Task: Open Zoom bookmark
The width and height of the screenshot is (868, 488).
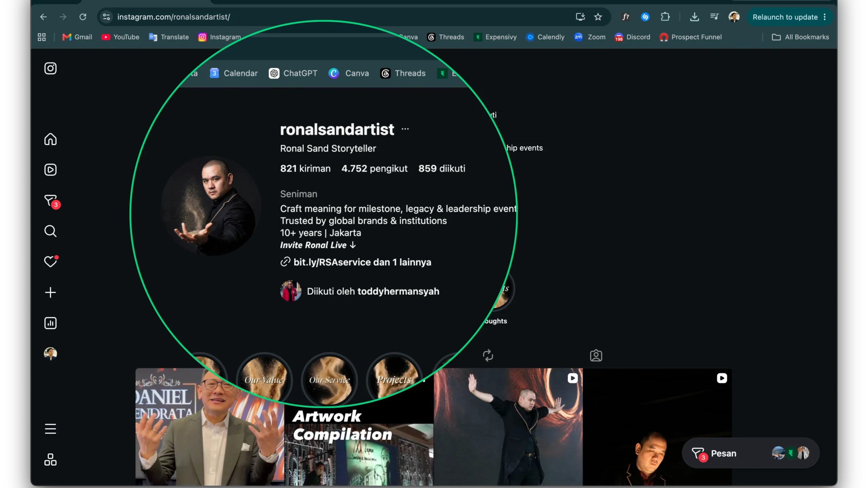Action: [590, 37]
